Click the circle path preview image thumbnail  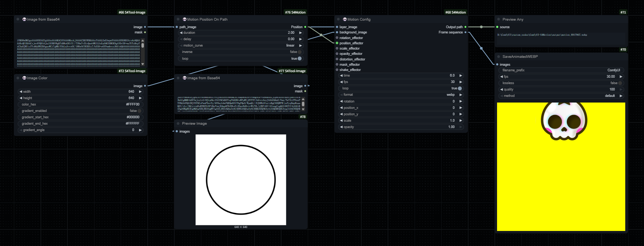[x=241, y=180]
